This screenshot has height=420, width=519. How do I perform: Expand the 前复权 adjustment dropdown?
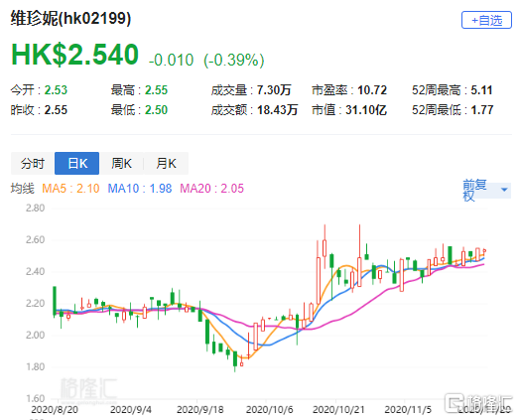tap(486, 190)
